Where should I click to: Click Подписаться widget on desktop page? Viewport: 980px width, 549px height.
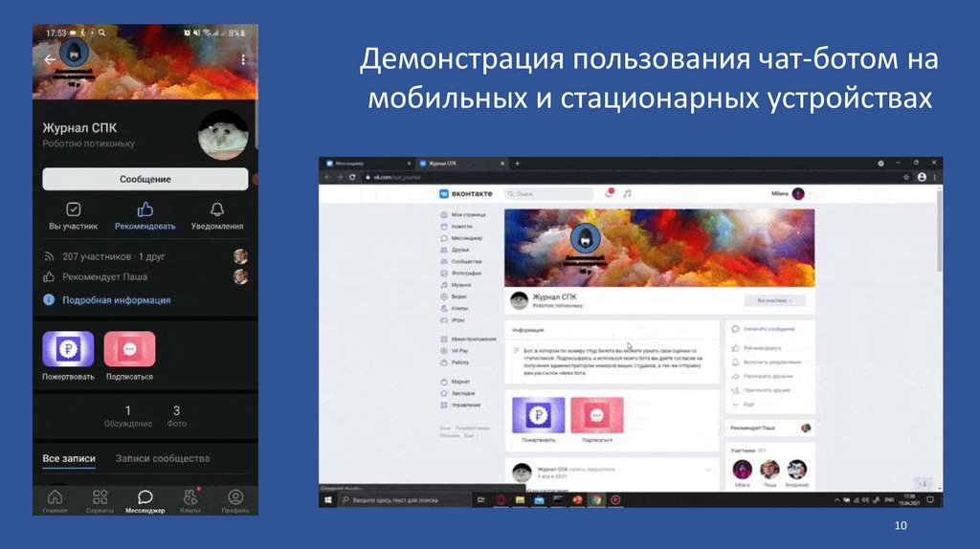click(597, 415)
